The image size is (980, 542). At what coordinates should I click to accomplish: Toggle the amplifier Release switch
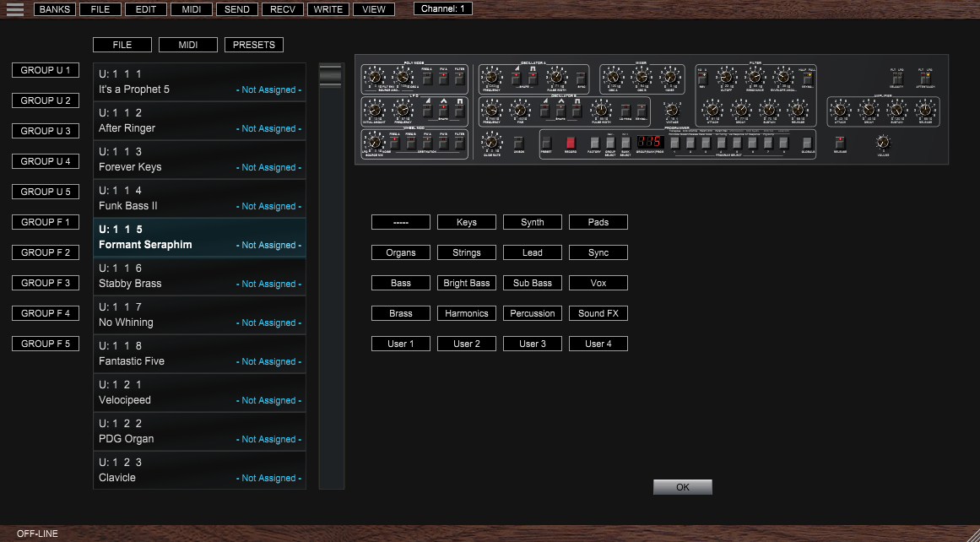coord(840,142)
